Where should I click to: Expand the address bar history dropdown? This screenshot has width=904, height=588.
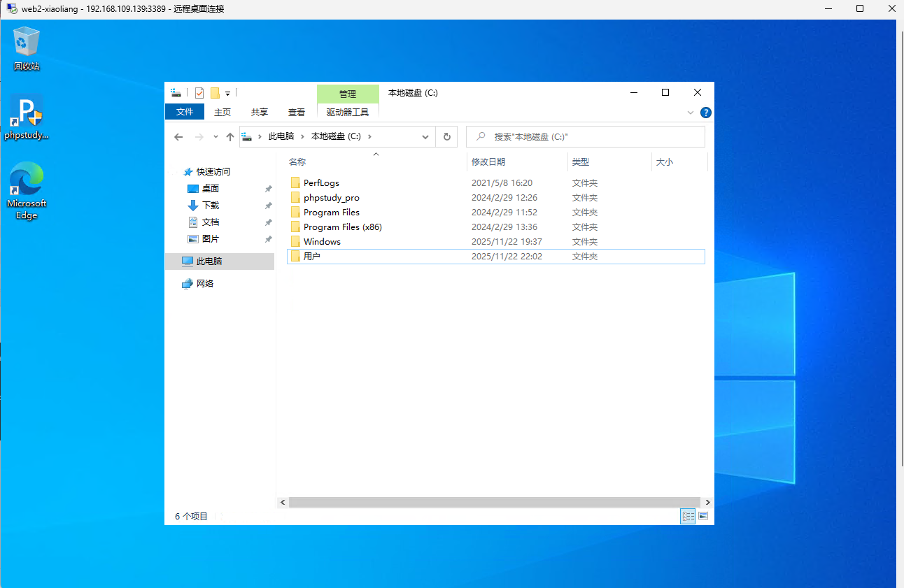tap(425, 137)
